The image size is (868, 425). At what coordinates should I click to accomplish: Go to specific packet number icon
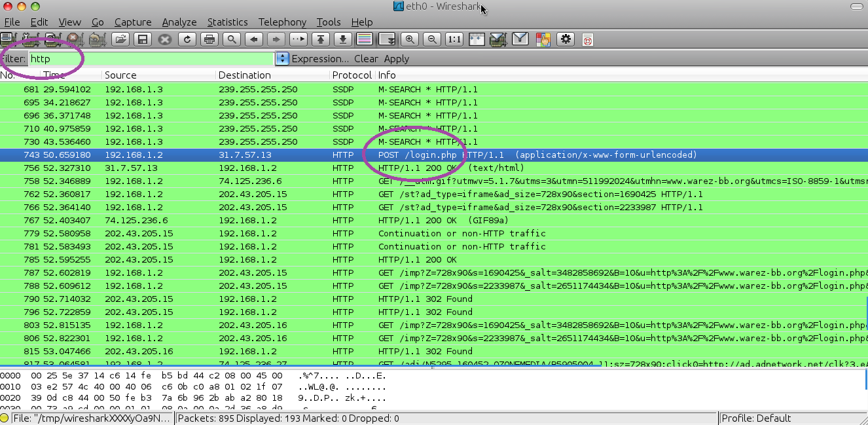coord(298,39)
